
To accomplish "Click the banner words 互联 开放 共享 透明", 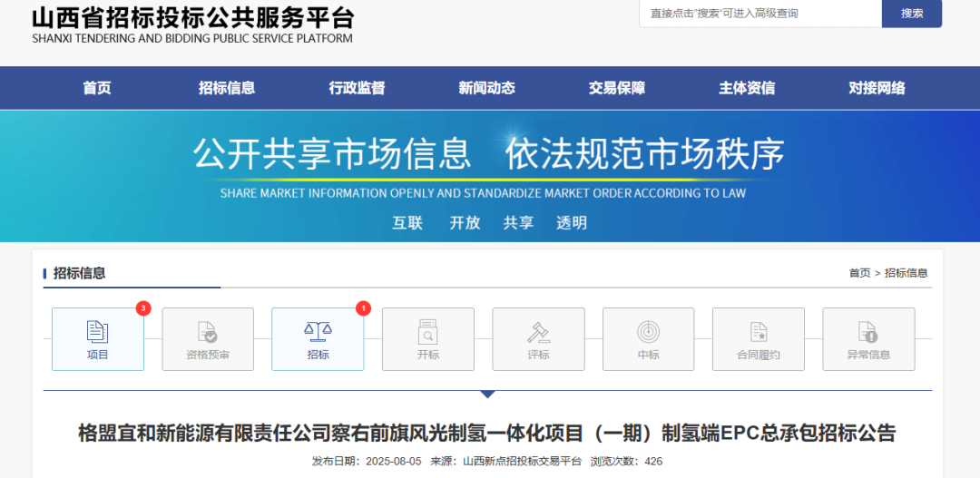I will pos(489,222).
